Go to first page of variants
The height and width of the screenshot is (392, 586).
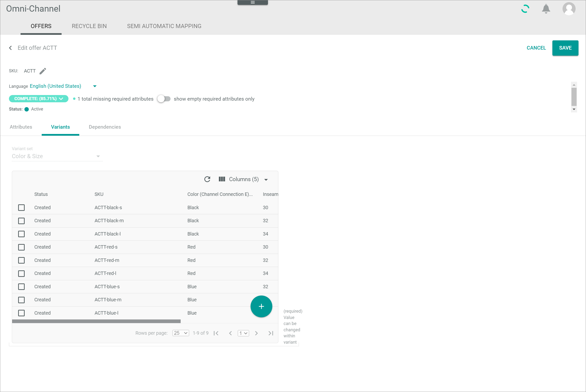pyautogui.click(x=216, y=333)
